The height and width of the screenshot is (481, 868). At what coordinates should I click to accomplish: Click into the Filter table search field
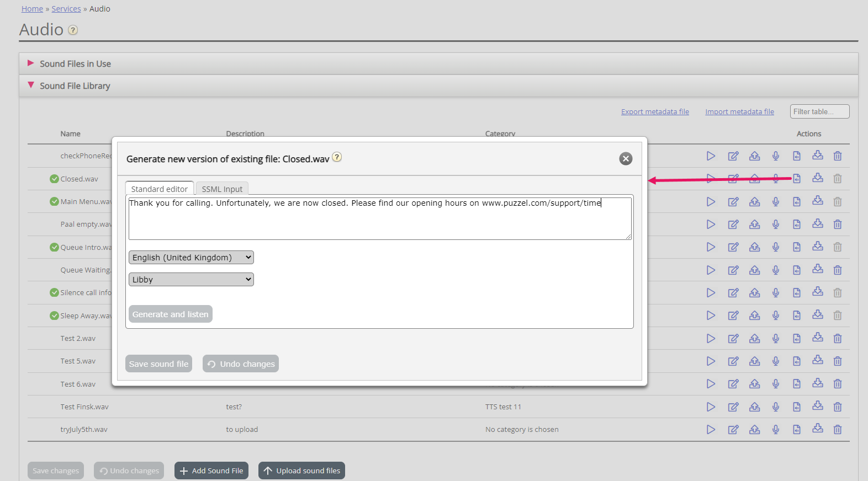819,112
